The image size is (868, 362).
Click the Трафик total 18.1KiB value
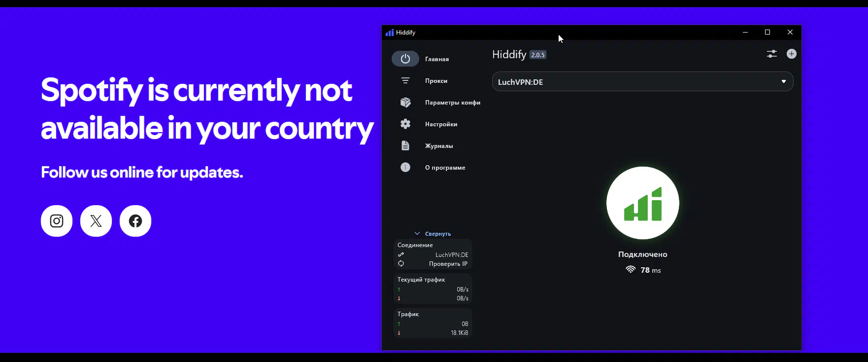(x=460, y=333)
